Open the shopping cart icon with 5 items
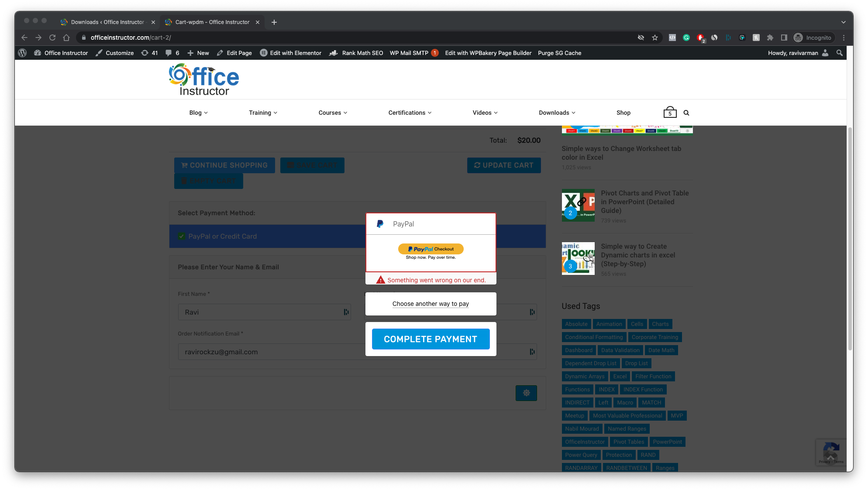 [670, 112]
